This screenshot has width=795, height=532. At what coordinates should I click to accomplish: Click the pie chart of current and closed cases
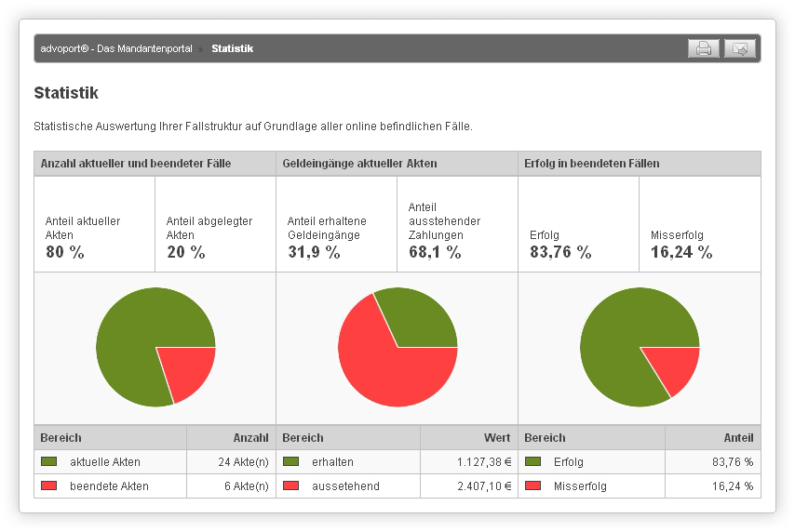tap(155, 347)
